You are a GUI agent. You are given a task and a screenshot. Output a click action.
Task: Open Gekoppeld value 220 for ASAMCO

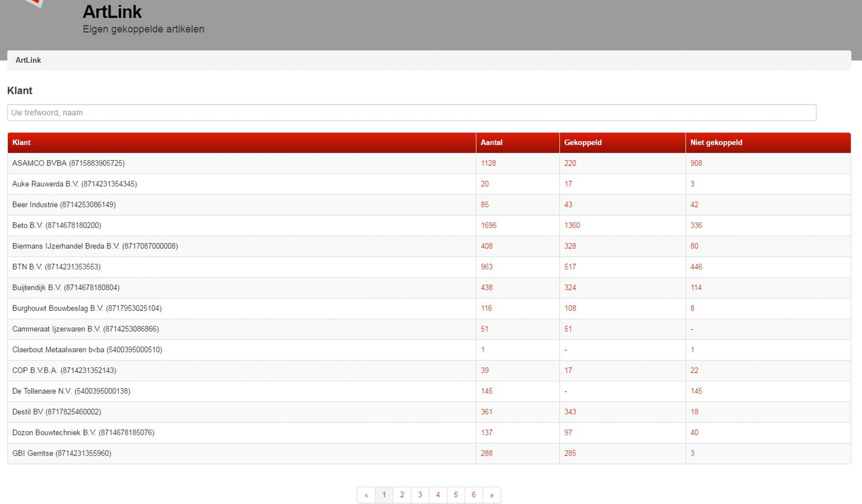(x=570, y=163)
